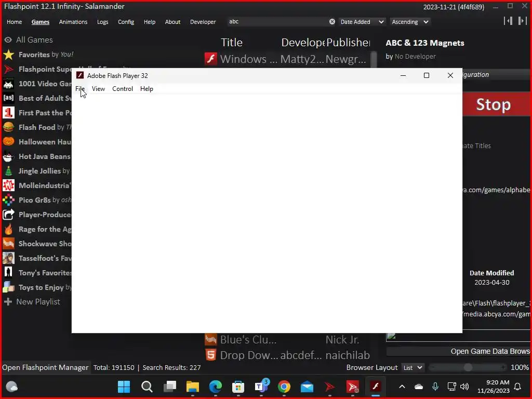
Task: Adjust the zoom scale slider
Action: pos(468,367)
